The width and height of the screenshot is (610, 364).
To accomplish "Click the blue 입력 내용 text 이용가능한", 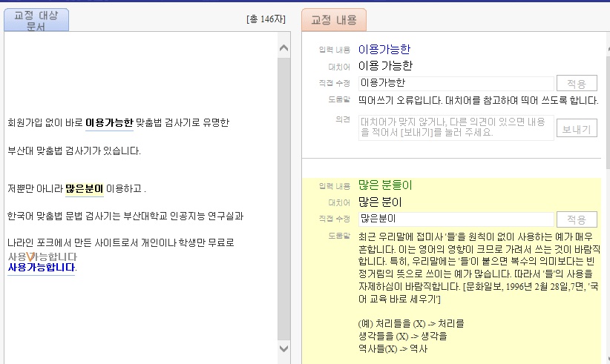I will click(384, 50).
